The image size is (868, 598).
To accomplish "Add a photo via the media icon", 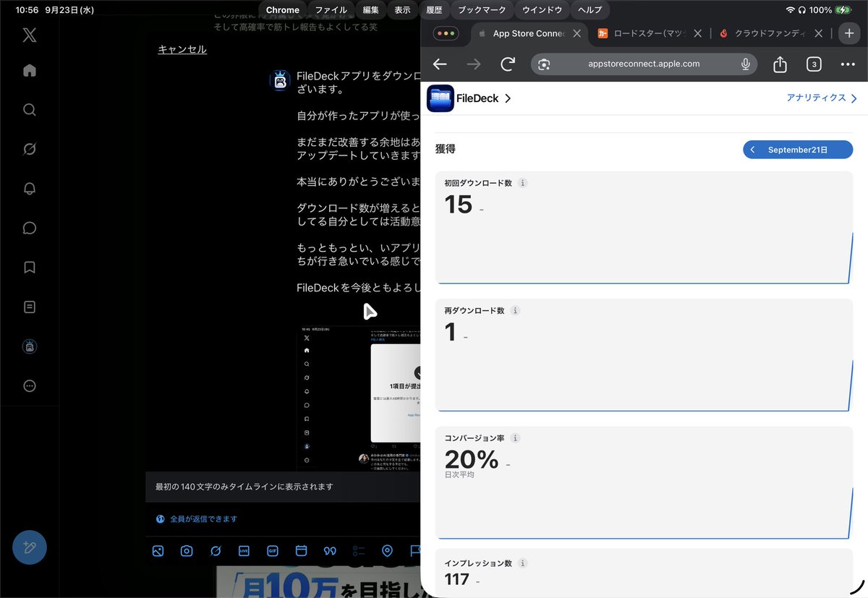I will (x=158, y=551).
